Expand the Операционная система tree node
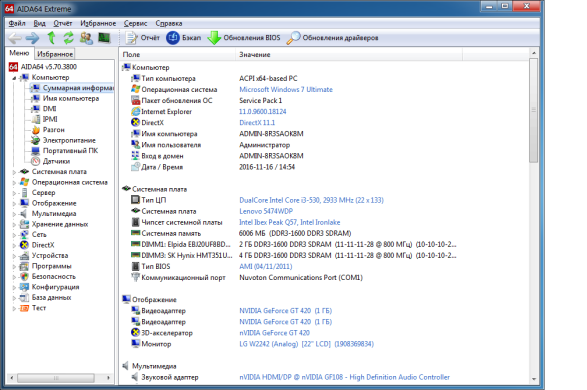587x390 pixels. point(14,183)
